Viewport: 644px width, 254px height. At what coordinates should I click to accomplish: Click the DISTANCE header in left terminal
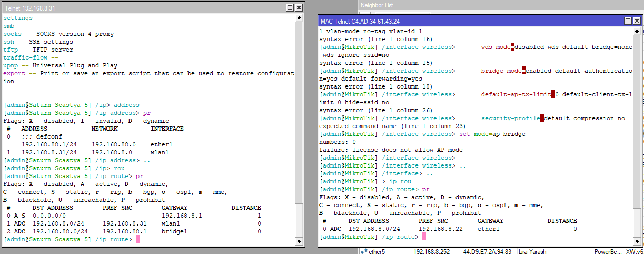(246, 208)
